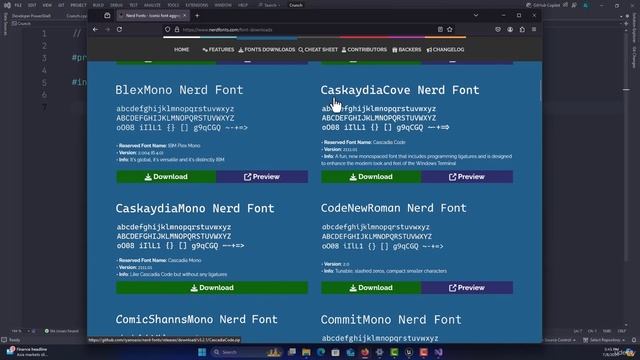Open BACKERS navigation item
Image resolution: width=640 pixels, height=360 pixels.
click(407, 49)
